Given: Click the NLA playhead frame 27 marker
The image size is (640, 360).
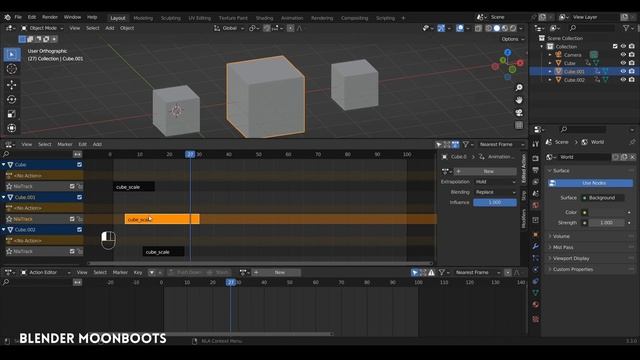Looking at the screenshot, I should pos(190,154).
